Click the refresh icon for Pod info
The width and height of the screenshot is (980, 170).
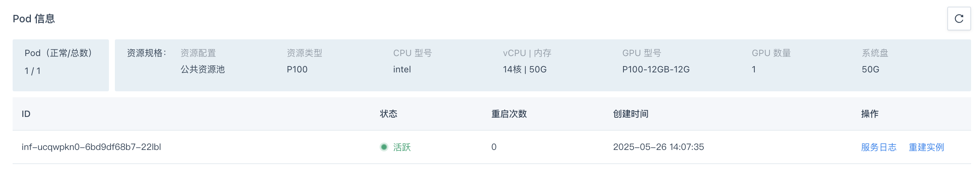[x=959, y=19]
